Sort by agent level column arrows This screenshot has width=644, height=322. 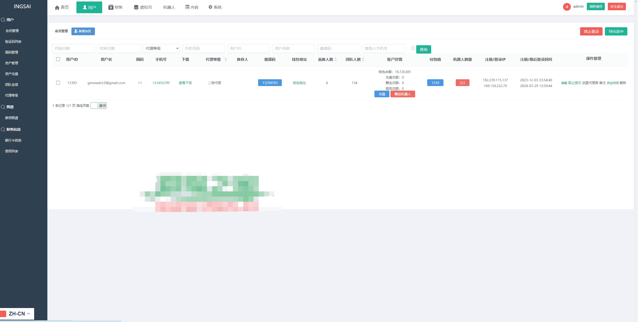[x=226, y=59]
